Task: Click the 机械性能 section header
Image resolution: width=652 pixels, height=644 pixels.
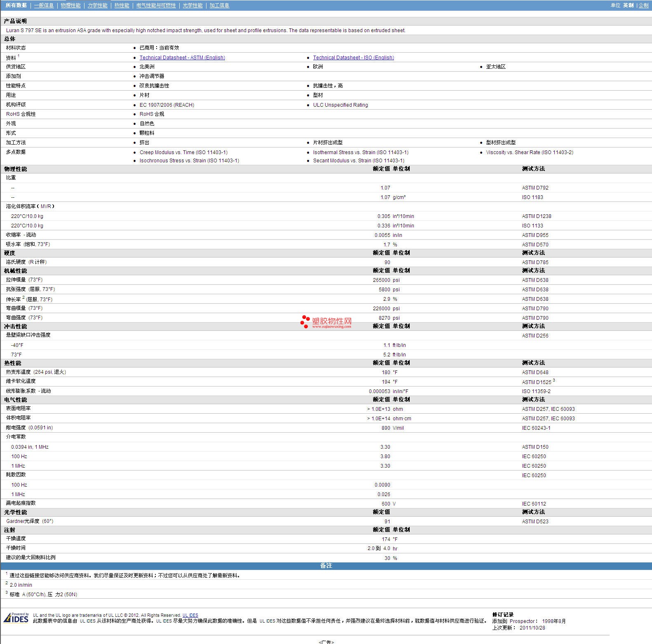Action: coord(15,271)
